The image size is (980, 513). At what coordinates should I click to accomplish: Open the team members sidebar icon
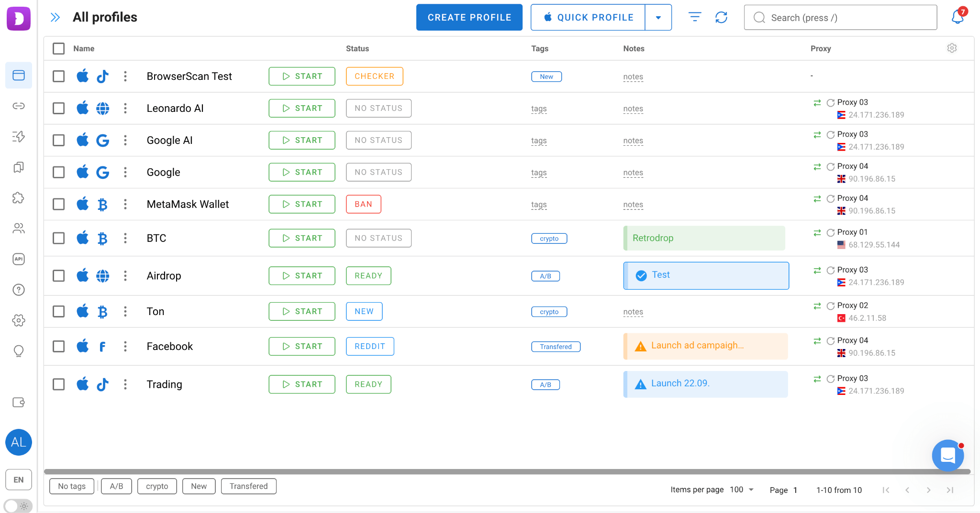pos(19,228)
